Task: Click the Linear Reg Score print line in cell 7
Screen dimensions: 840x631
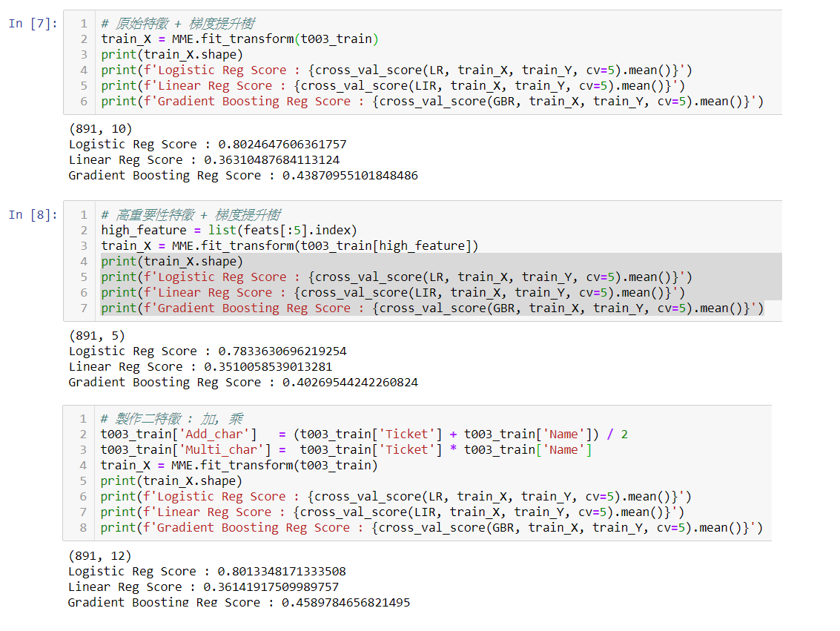Action: [393, 86]
